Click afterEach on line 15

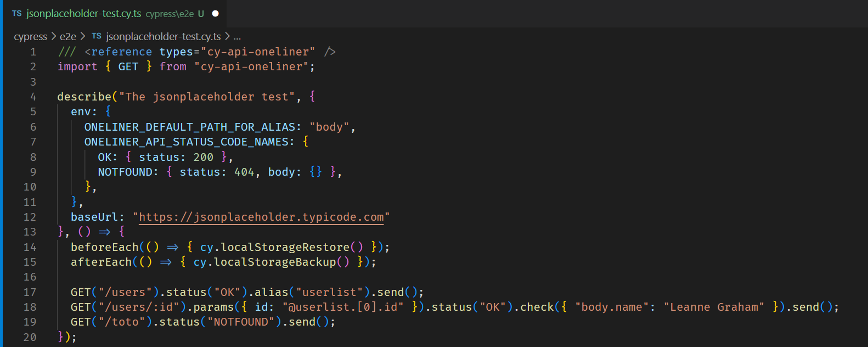pyautogui.click(x=101, y=262)
